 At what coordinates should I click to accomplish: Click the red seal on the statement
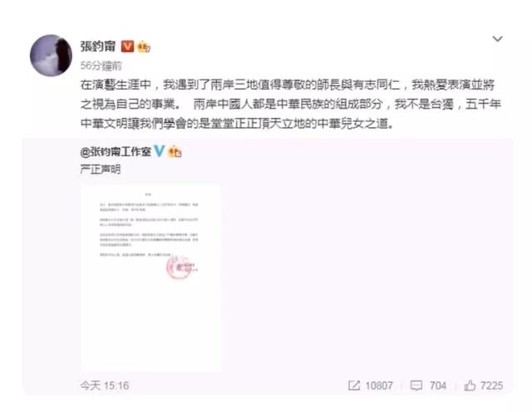click(179, 267)
